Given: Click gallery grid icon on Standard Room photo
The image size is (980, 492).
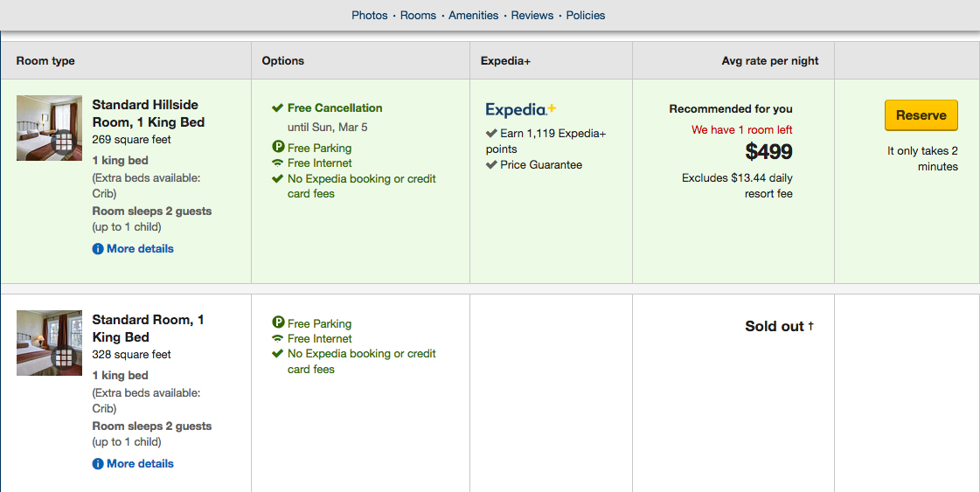Looking at the screenshot, I should point(64,357).
